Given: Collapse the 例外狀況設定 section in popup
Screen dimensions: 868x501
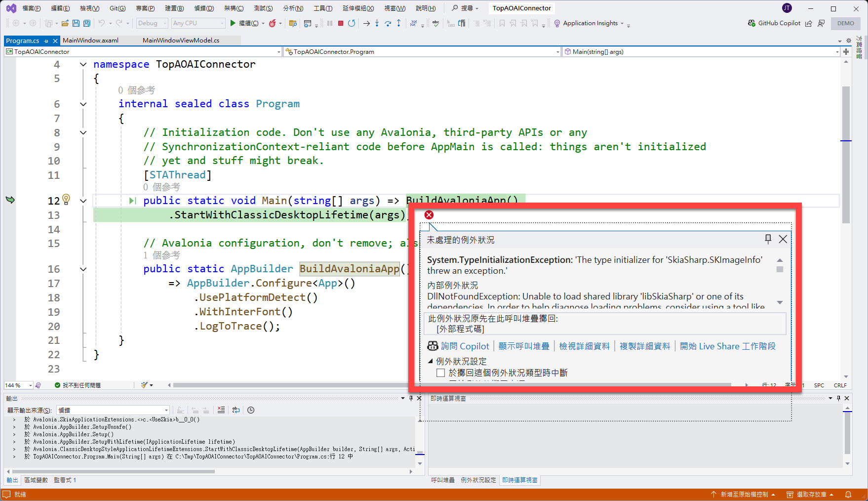Looking at the screenshot, I should pyautogui.click(x=430, y=361).
